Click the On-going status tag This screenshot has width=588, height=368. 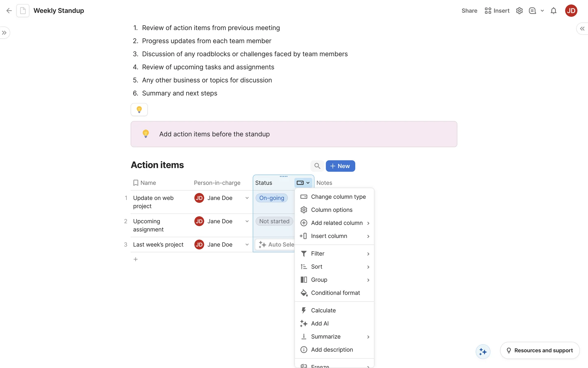click(x=272, y=198)
